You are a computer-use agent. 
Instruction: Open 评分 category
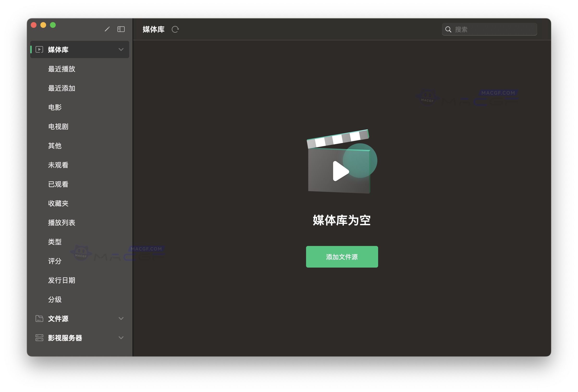55,261
